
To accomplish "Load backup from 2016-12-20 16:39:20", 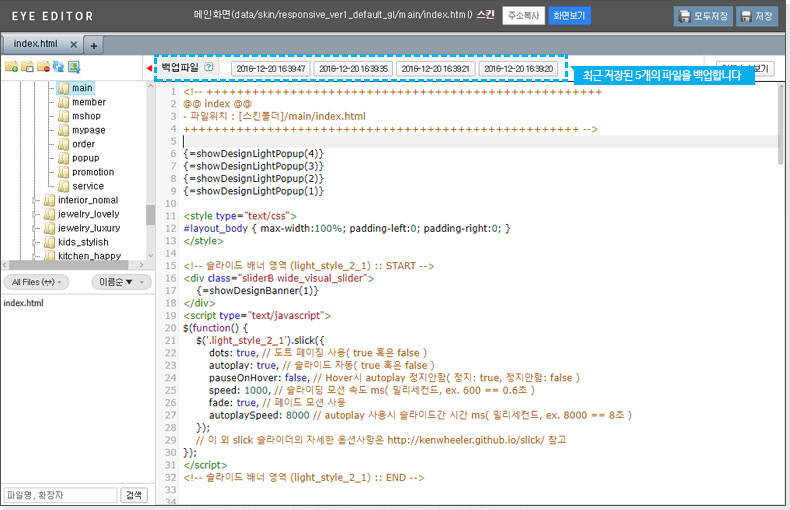I will click(518, 69).
